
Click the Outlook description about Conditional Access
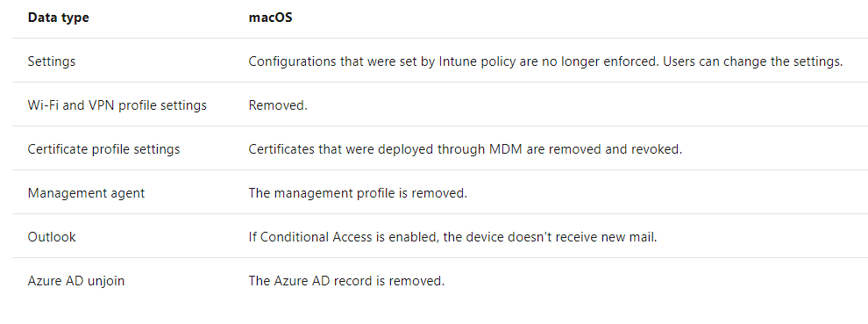tap(452, 237)
